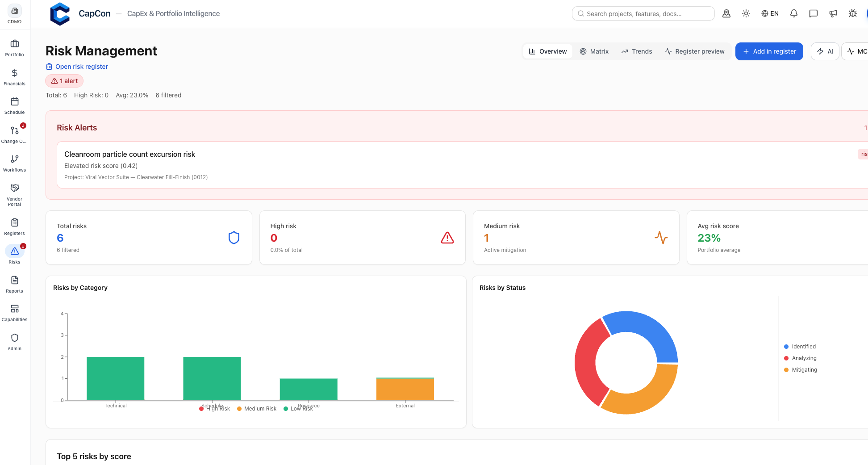
Task: Open the Workflows sidebar item
Action: tap(15, 163)
